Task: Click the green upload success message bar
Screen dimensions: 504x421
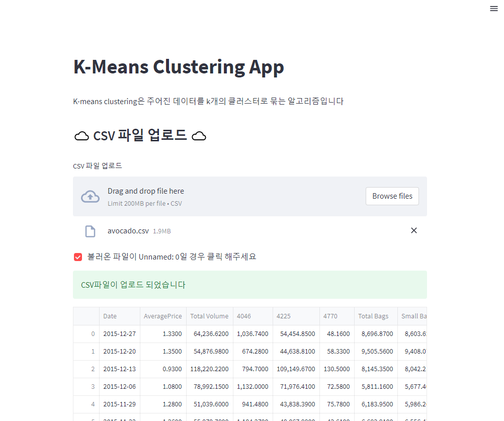Action: point(250,284)
